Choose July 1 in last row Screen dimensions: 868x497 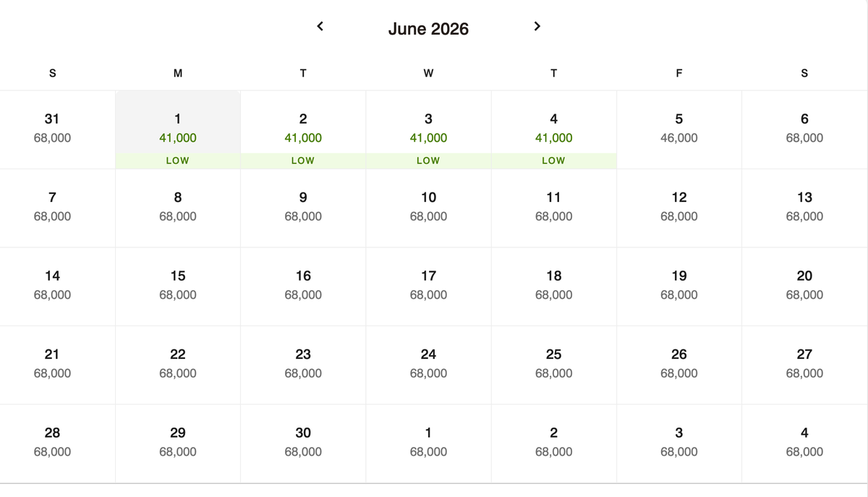click(x=428, y=441)
